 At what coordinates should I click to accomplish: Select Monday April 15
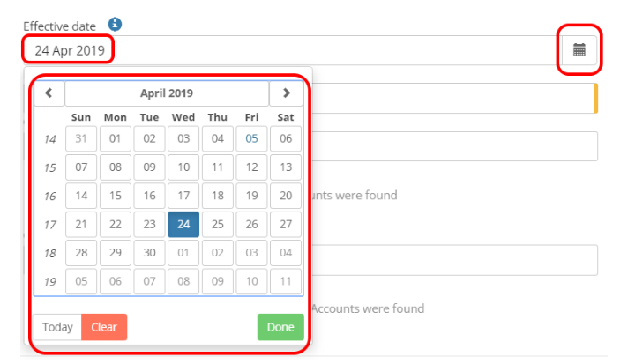coord(116,167)
